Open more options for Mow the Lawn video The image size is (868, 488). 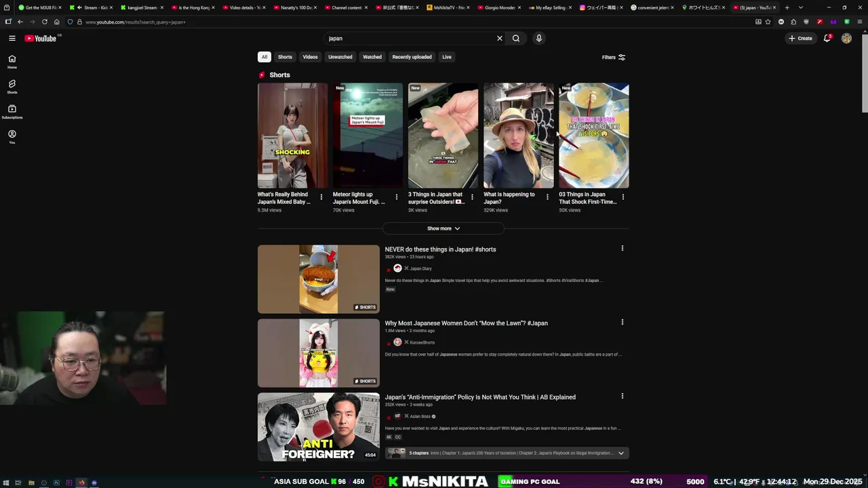click(x=623, y=322)
